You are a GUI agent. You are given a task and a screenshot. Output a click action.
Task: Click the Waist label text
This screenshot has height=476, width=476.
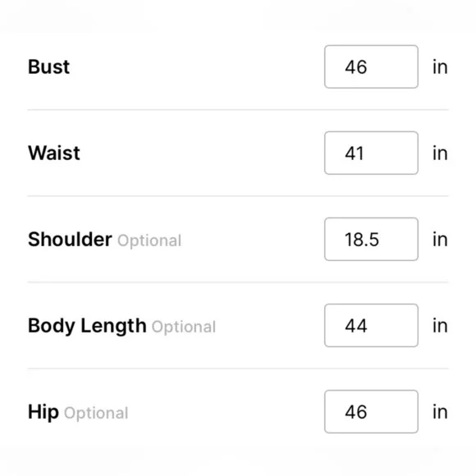click(x=54, y=153)
